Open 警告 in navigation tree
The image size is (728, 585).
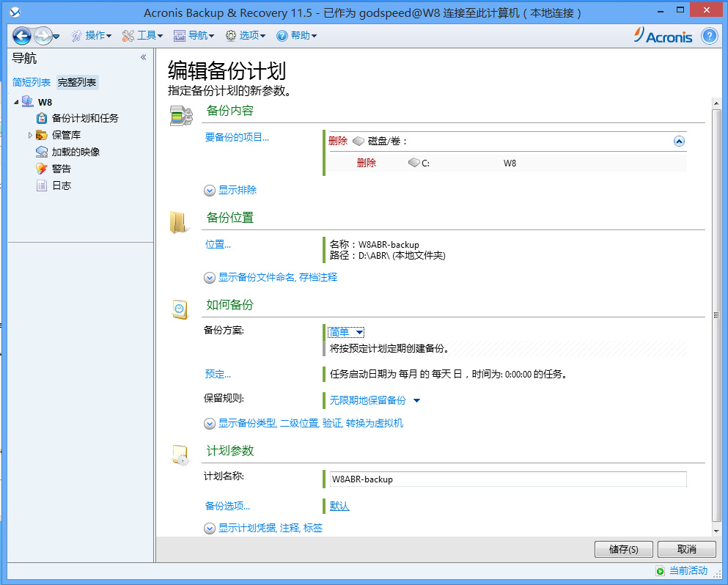62,169
